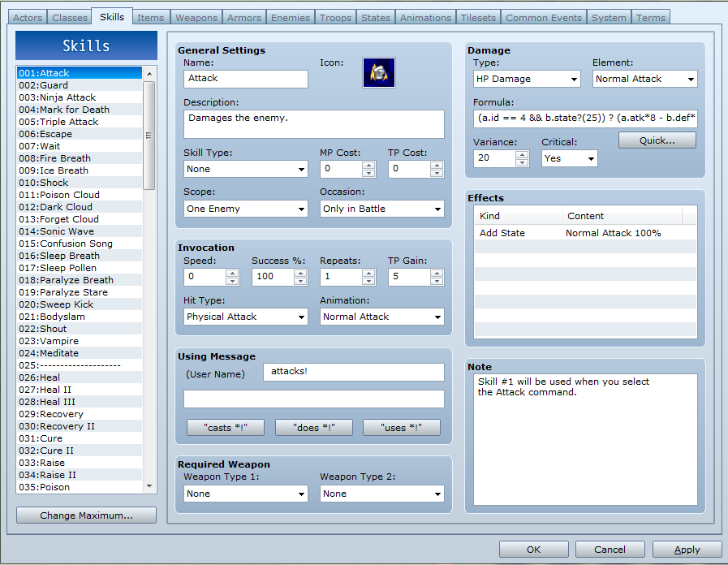Open the Animation dropdown in Invocation
The width and height of the screenshot is (728, 565).
(381, 317)
